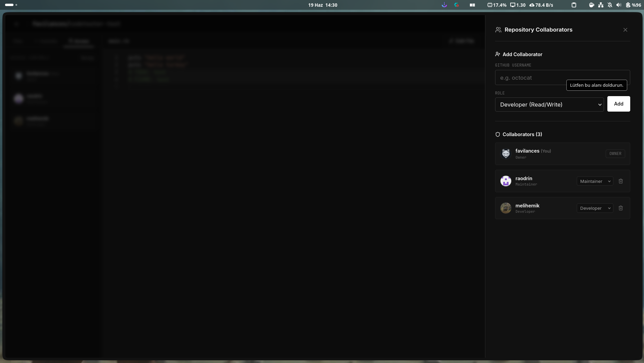
Task: Click raodrin's purple avatar
Action: click(506, 181)
